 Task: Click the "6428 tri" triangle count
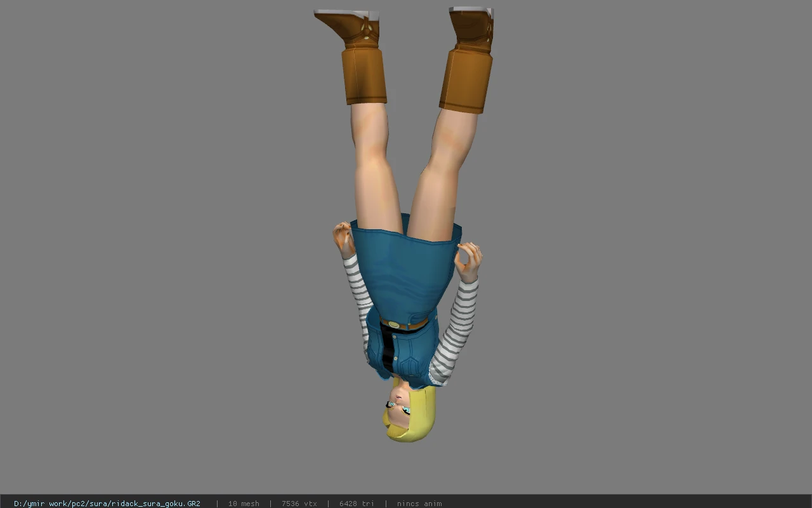click(x=357, y=504)
